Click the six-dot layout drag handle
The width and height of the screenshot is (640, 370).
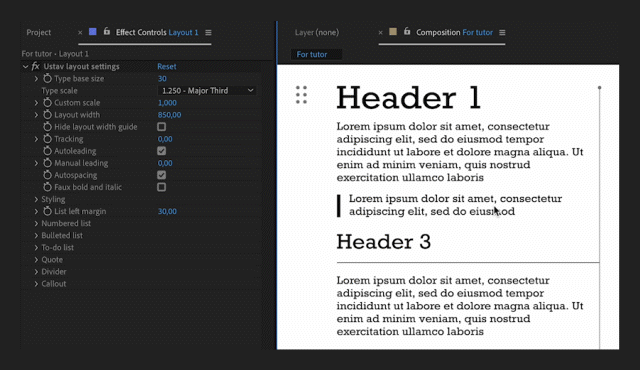click(x=301, y=95)
